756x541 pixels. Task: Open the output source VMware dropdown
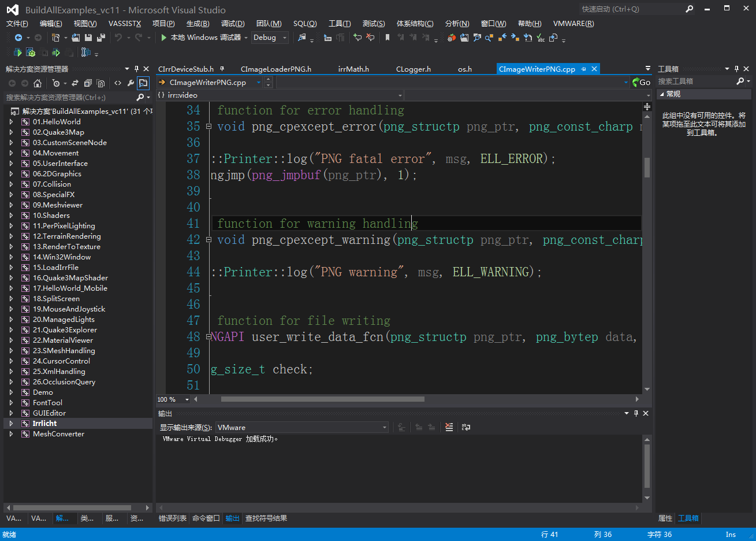(301, 427)
